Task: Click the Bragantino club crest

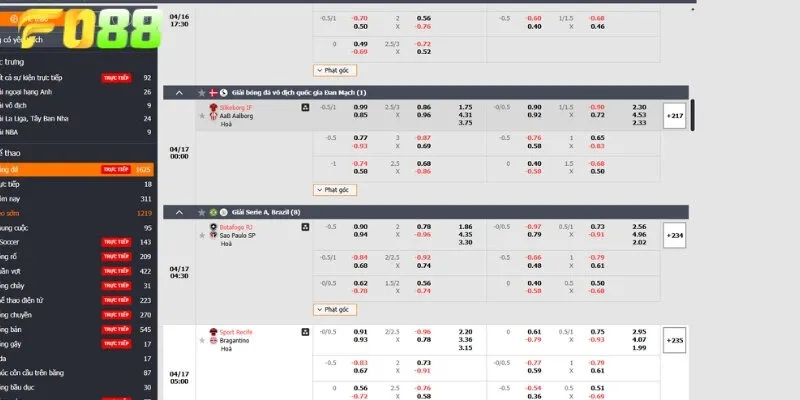Action: [x=213, y=340]
